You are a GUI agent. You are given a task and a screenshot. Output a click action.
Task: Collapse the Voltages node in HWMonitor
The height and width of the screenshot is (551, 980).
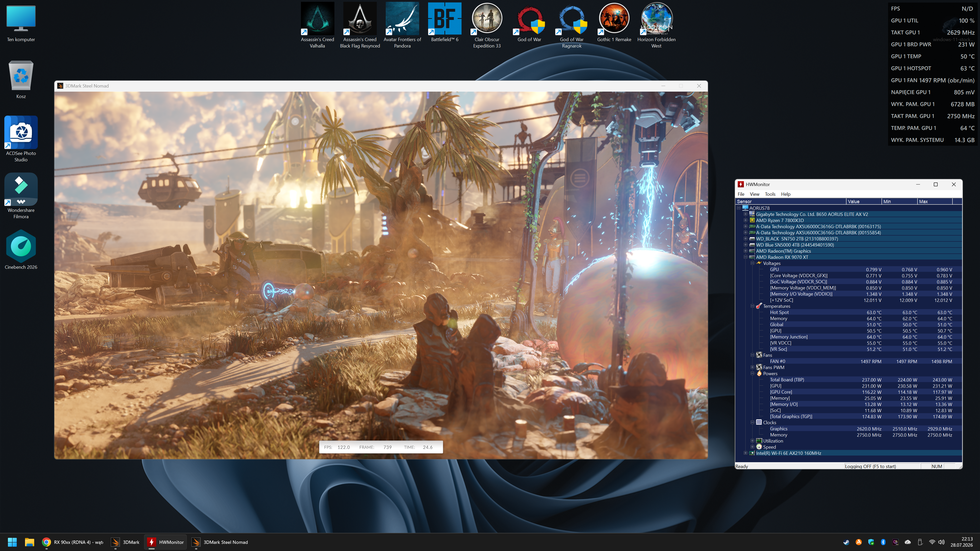tap(752, 263)
